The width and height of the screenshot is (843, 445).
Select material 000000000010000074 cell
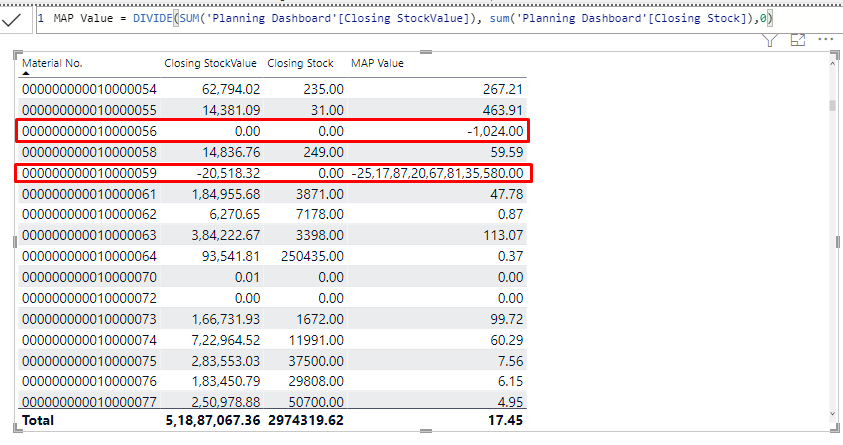(x=89, y=340)
